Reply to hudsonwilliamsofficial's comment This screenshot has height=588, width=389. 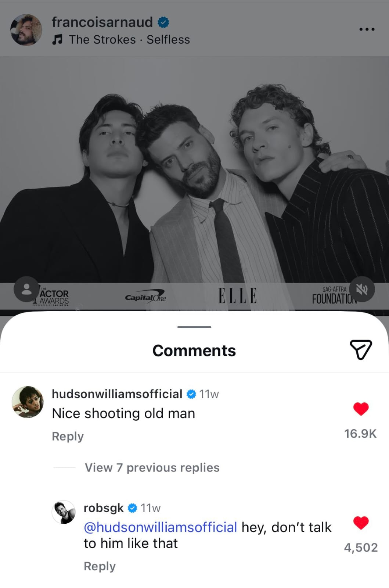coord(68,436)
